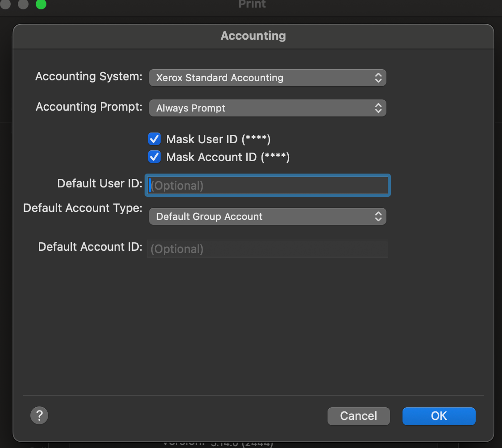Confirm settings with the OK button
This screenshot has height=448, width=502.
(x=439, y=416)
